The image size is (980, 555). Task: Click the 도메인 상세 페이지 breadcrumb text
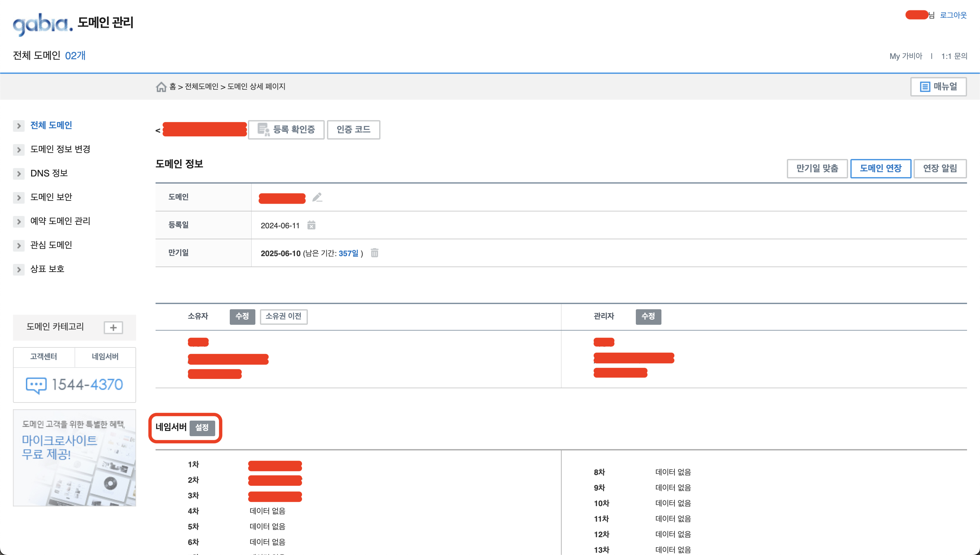256,86
